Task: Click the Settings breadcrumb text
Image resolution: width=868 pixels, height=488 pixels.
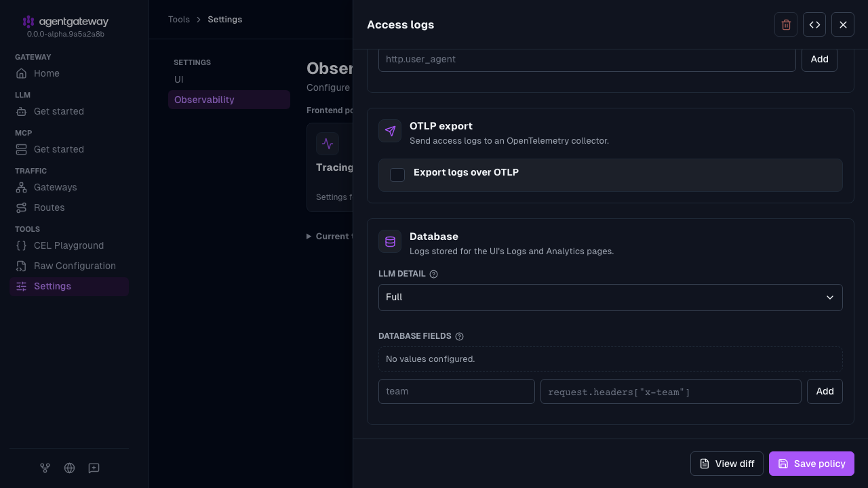Action: [225, 20]
